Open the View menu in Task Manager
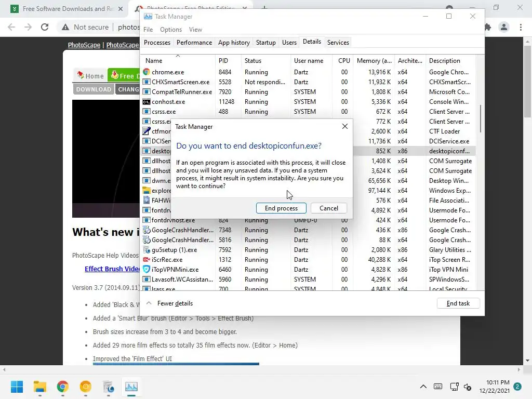The image size is (532, 399). [195, 30]
